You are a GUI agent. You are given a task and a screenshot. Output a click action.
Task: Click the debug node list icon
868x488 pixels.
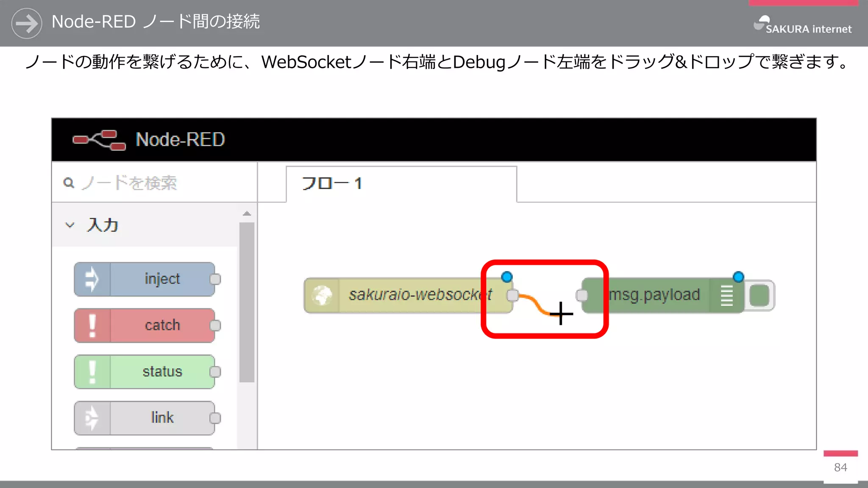pyautogui.click(x=727, y=295)
